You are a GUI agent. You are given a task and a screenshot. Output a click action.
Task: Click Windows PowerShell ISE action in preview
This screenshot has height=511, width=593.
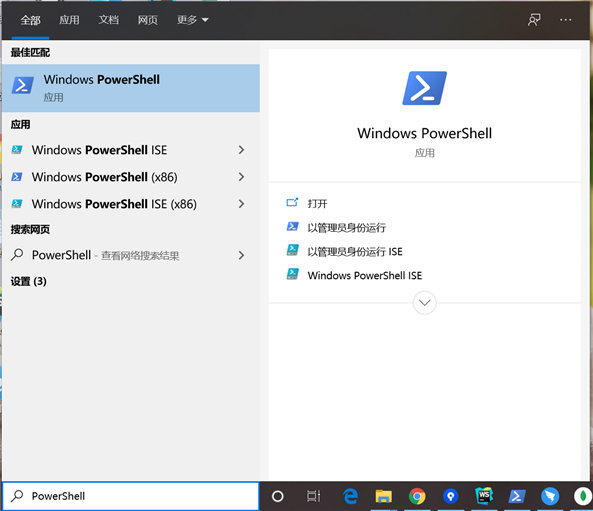365,275
